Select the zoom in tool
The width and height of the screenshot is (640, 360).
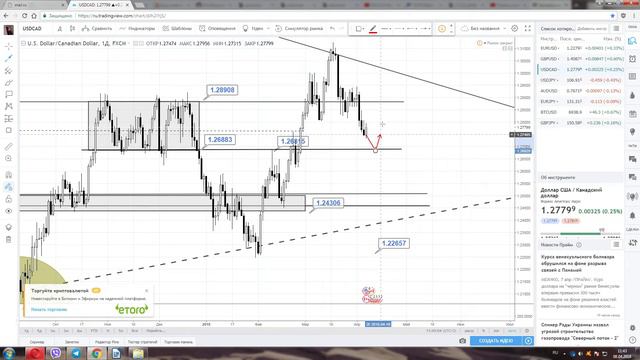pyautogui.click(x=9, y=158)
